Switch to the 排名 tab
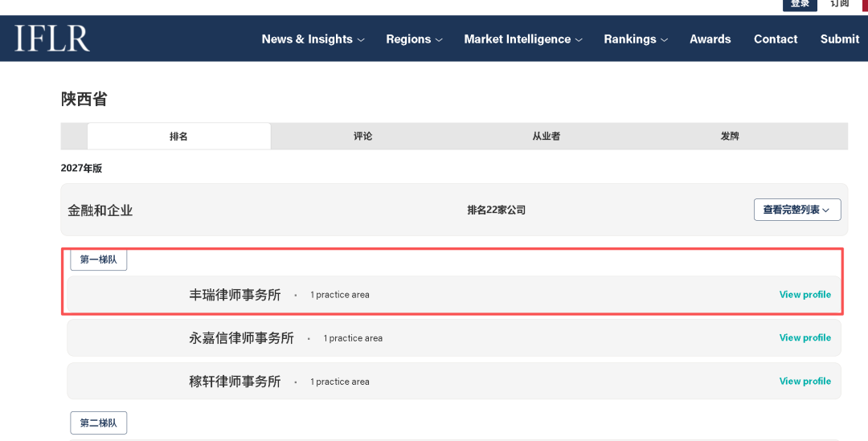The image size is (868, 441). pyautogui.click(x=178, y=136)
